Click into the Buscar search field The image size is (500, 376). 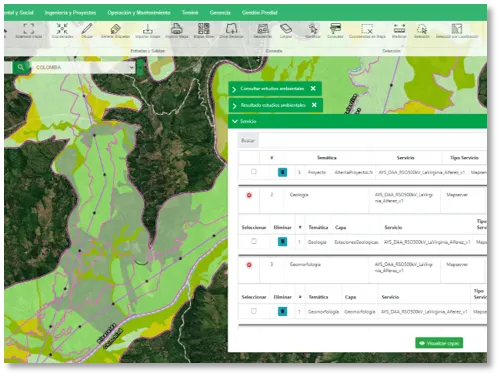[x=372, y=141]
